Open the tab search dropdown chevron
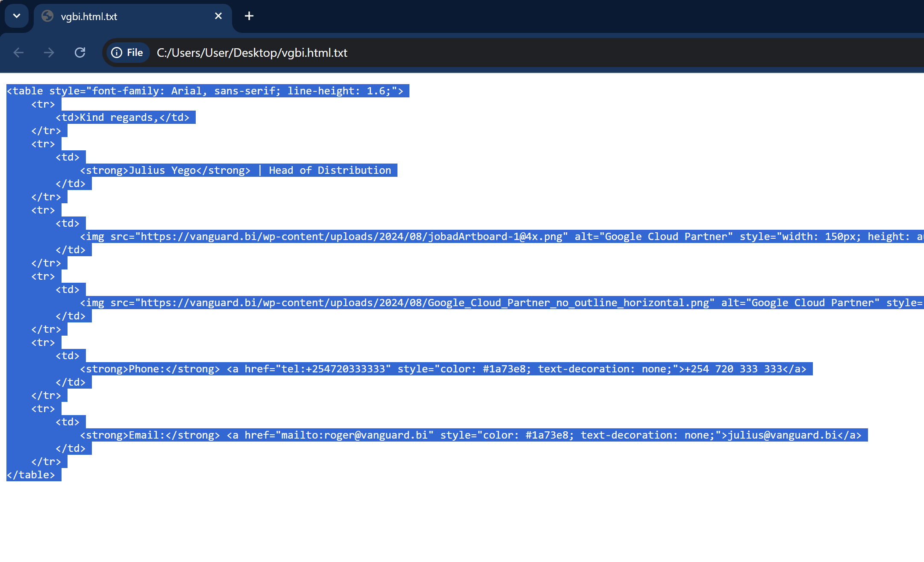924x562 pixels. pos(17,16)
